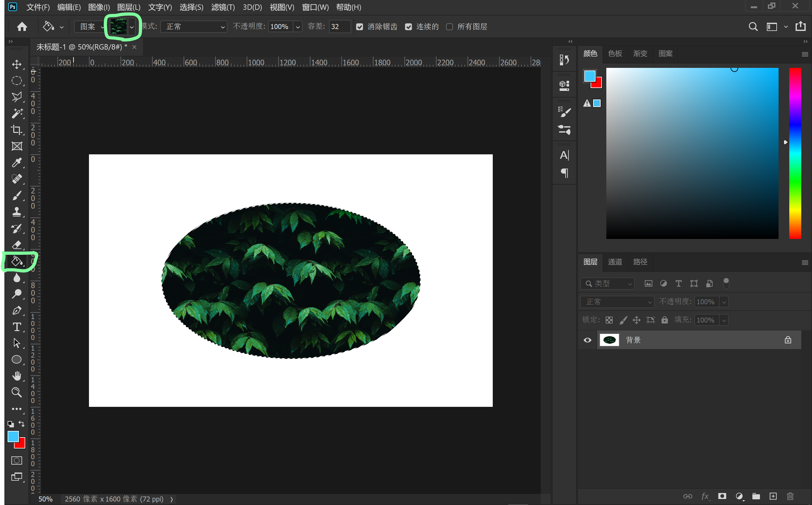
Task: Reset to default foreground and background colors
Action: pos(11,424)
